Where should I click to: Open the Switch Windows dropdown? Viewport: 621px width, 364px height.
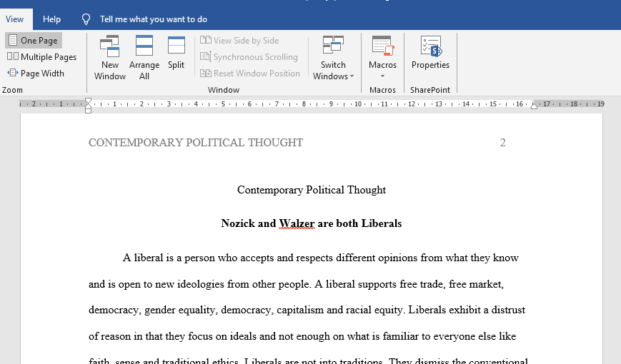click(x=333, y=58)
